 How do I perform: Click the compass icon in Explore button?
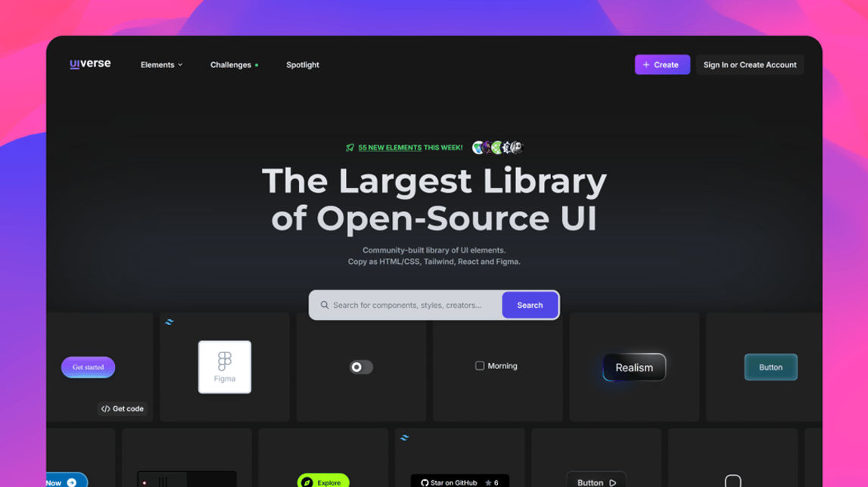(307, 482)
